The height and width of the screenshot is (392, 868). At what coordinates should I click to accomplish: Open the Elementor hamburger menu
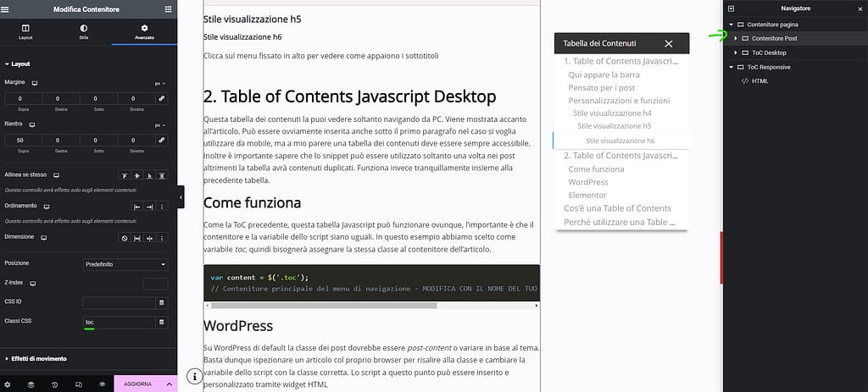click(7, 8)
